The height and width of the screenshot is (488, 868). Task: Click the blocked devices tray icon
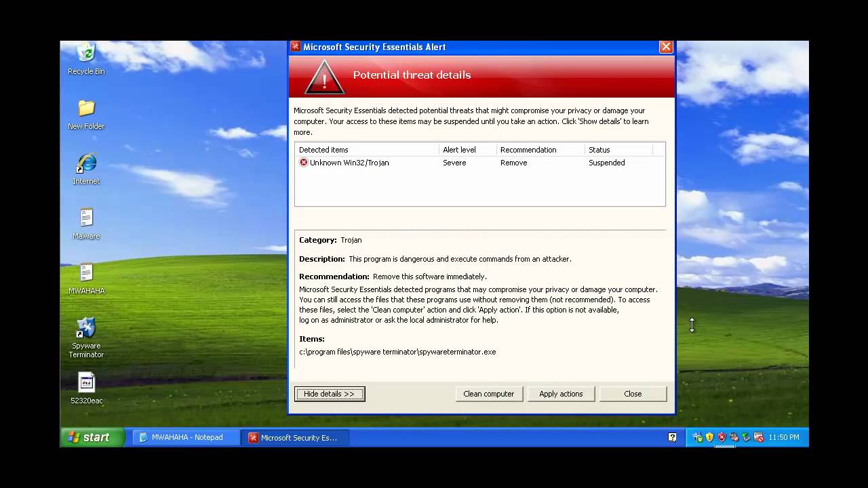pos(734,437)
